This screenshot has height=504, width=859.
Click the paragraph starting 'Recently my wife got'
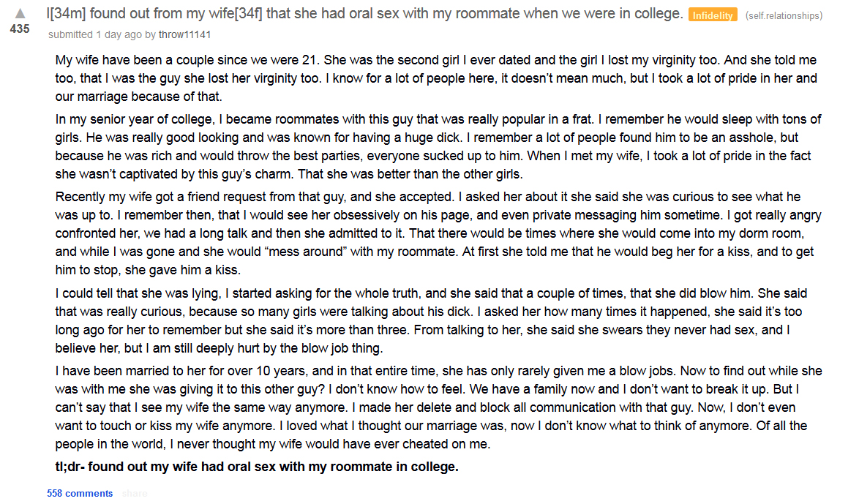(438, 233)
